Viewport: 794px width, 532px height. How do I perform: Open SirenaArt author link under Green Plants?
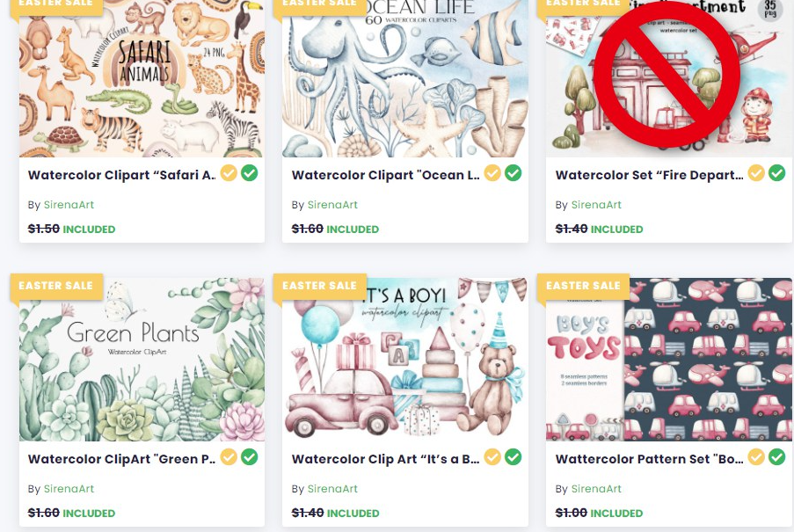coord(69,489)
